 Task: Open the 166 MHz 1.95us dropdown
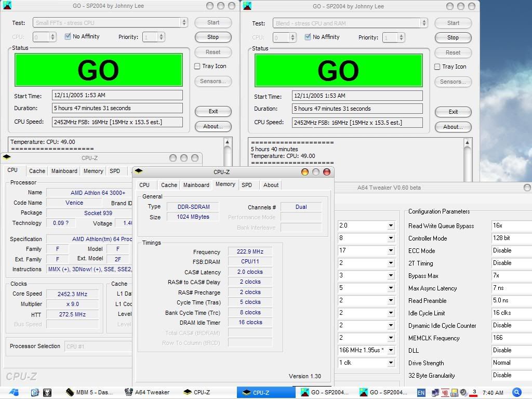(391, 350)
